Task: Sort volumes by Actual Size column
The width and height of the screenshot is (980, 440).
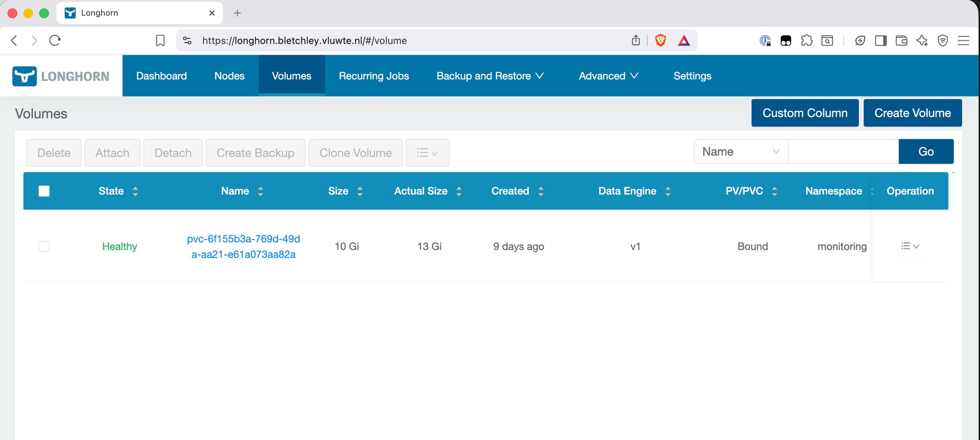Action: pos(459,191)
